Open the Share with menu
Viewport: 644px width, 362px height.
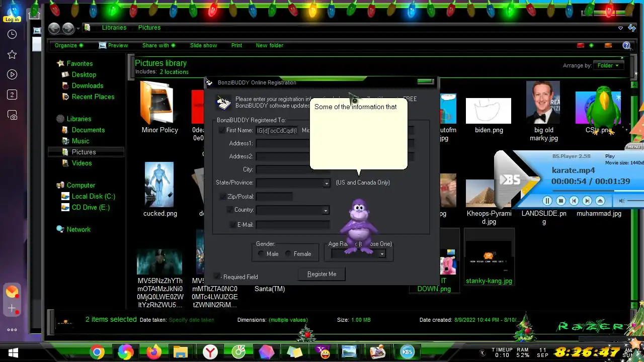(x=158, y=45)
